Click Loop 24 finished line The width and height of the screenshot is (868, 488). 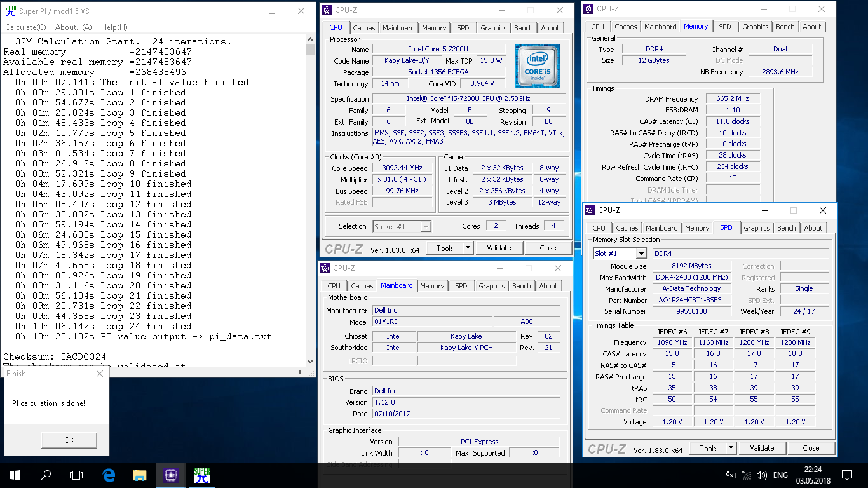click(x=104, y=327)
